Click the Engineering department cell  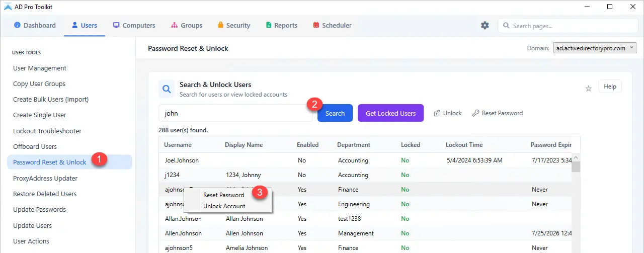pos(354,204)
